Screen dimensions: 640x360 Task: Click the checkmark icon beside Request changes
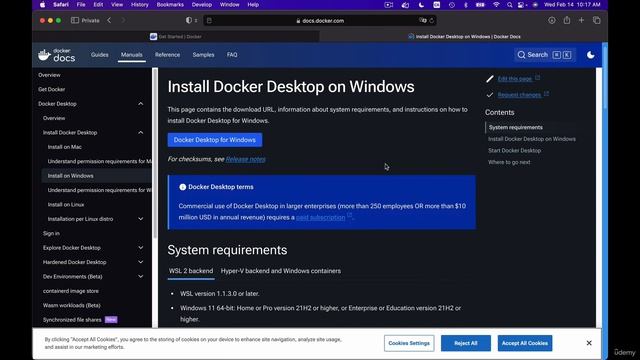point(490,95)
